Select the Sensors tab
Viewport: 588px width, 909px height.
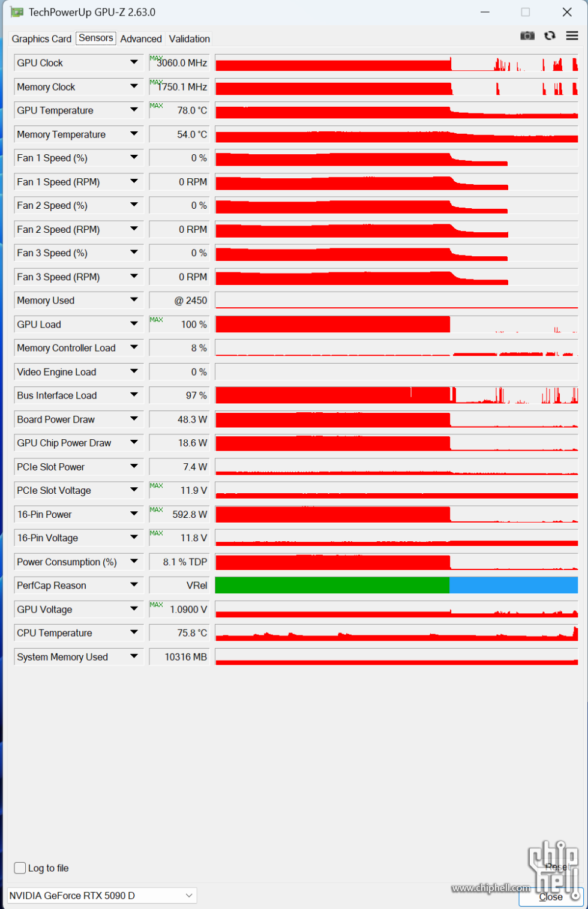[96, 38]
